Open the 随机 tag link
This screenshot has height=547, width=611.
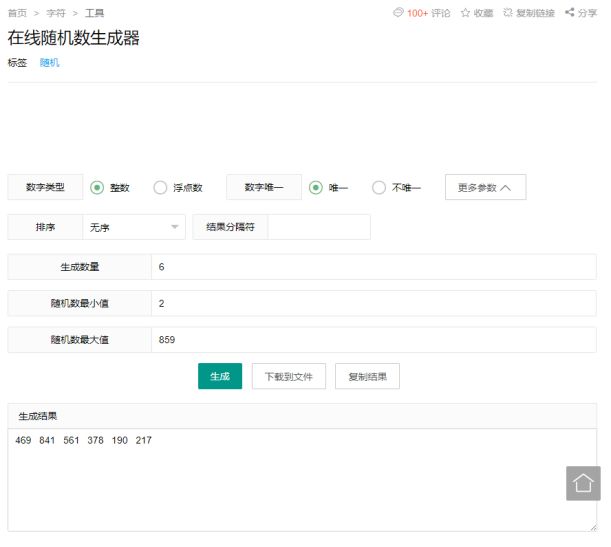coord(49,62)
